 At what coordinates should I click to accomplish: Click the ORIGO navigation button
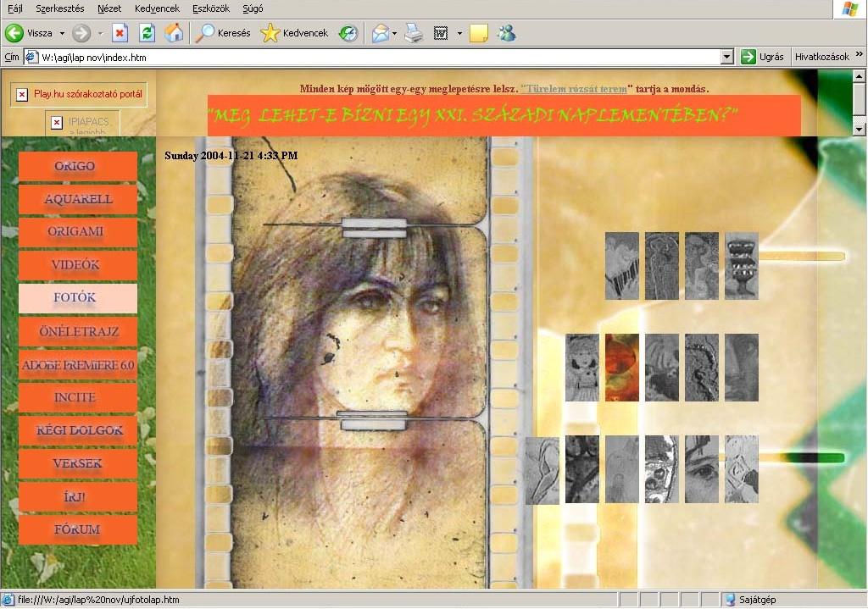78,166
